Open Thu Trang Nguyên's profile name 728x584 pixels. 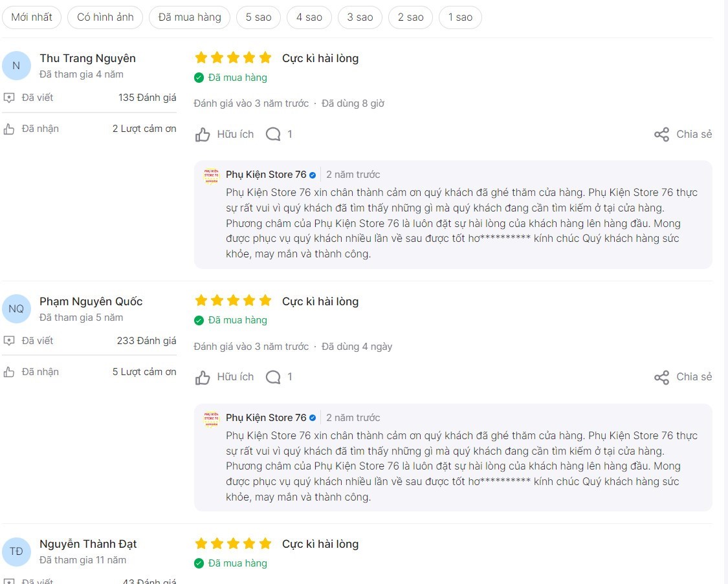coord(87,58)
